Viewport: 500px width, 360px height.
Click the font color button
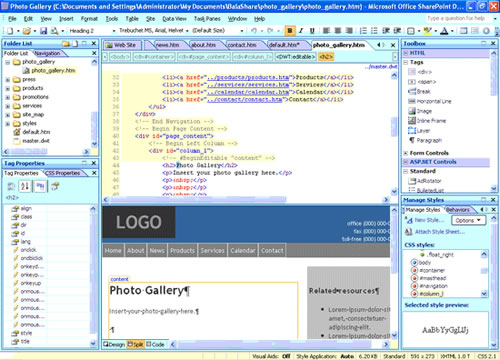coord(444,31)
